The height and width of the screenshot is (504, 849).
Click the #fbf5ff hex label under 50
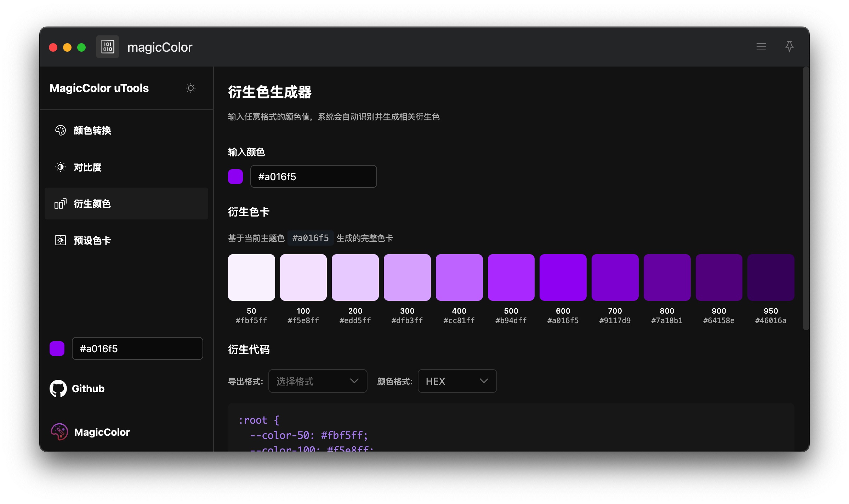[x=251, y=320]
